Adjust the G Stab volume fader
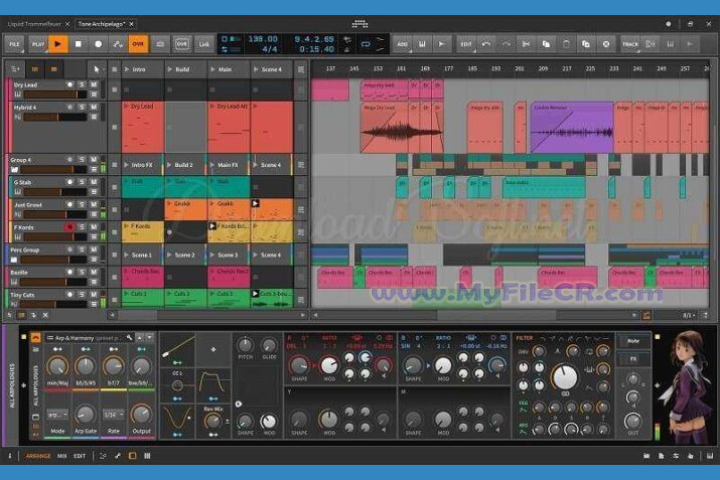The image size is (720, 480). pos(55,192)
